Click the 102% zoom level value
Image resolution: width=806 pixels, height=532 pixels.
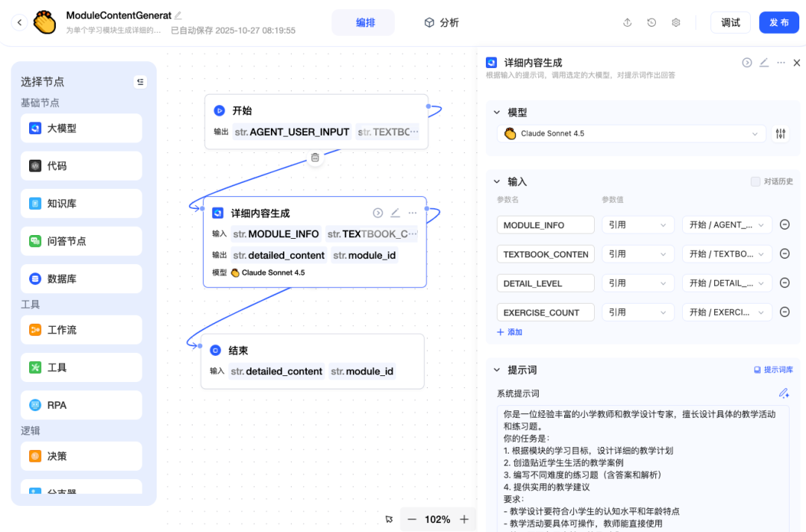point(437,519)
